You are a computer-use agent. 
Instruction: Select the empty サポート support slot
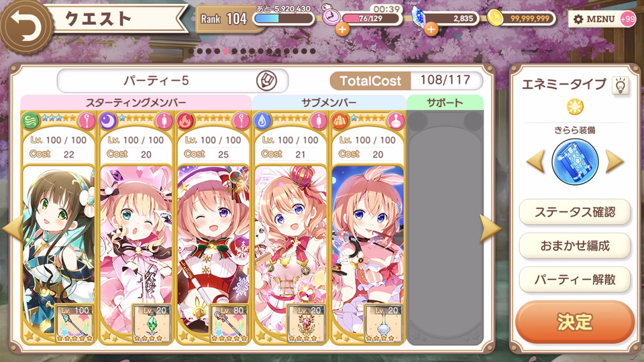pyautogui.click(x=445, y=228)
